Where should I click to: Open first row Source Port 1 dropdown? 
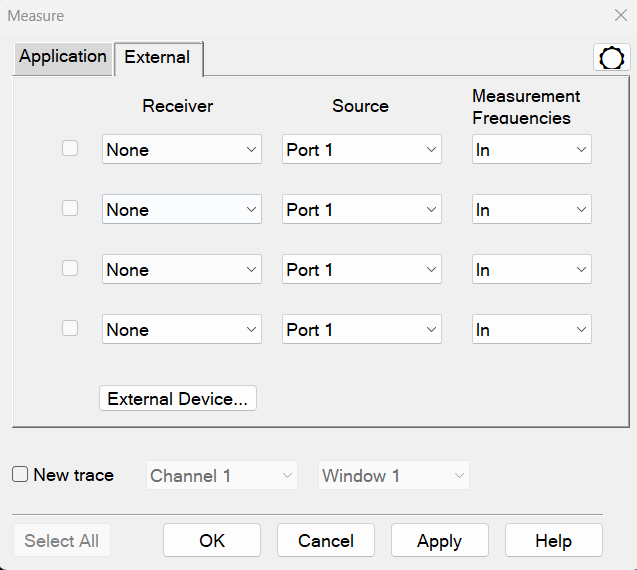click(362, 150)
